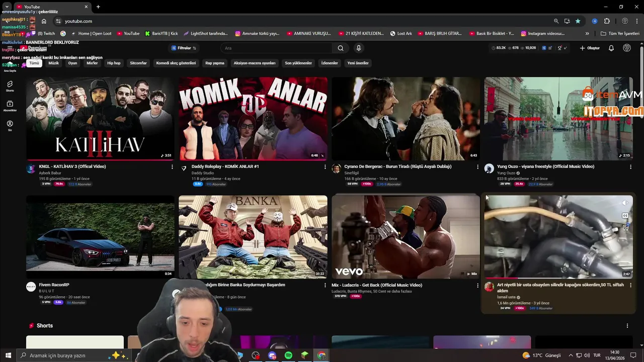Open more options for banka soygun video
This screenshot has height=362, width=644.
(325, 286)
